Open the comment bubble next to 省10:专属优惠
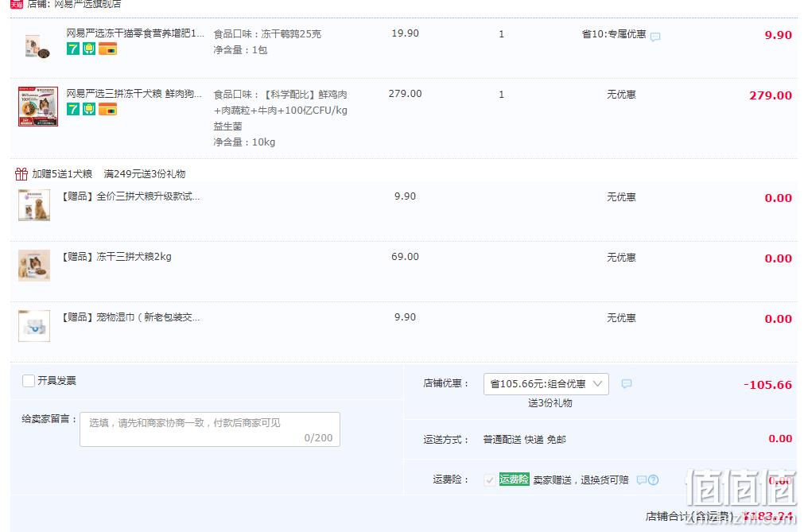 tap(655, 37)
